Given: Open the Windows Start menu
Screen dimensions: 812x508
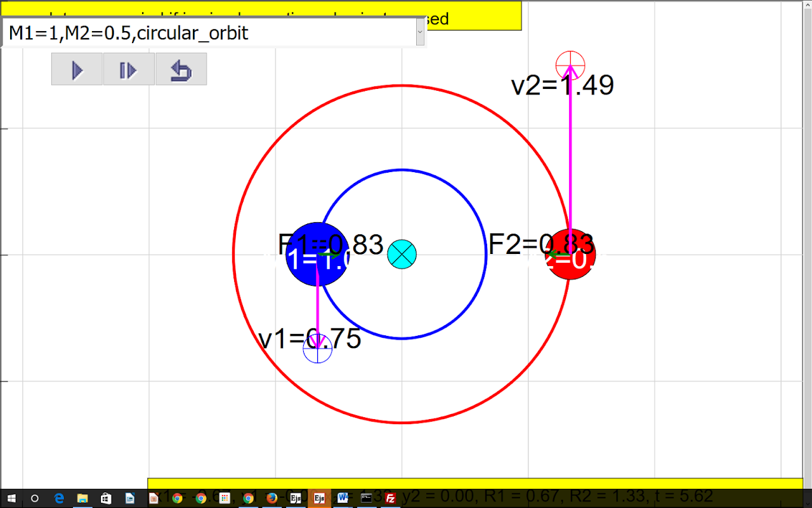Looking at the screenshot, I should 11,498.
